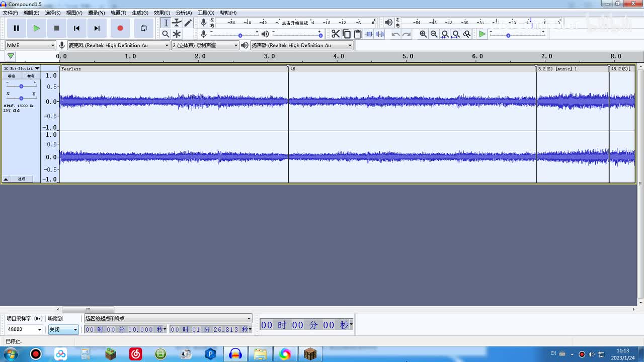Open the Hot-Blooded track name dropdown menu
The image size is (644, 362).
point(25,68)
